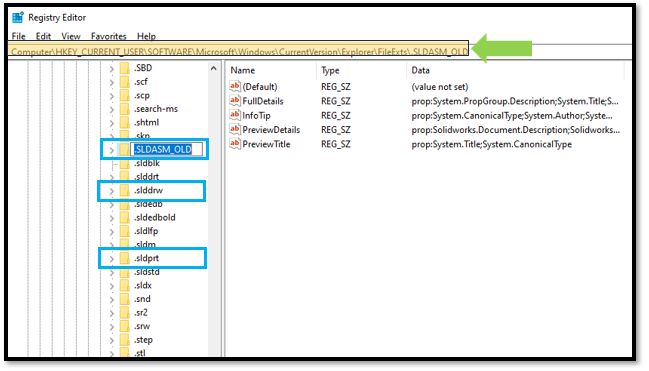This screenshot has height=371, width=649.
Task: Select the .stl key label
Action: click(x=140, y=353)
